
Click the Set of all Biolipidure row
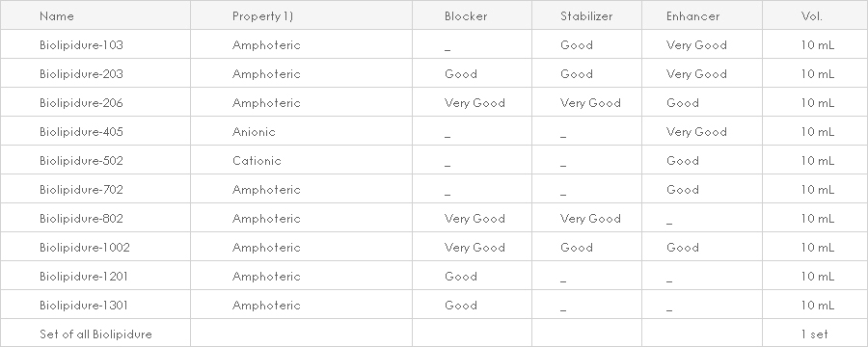434,334
